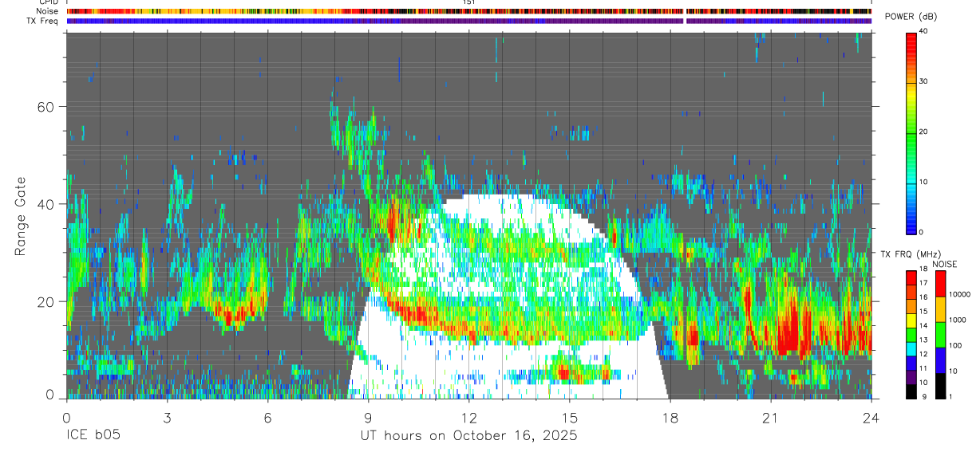Click the x-axis tick label 24
The image size is (980, 452).
[871, 418]
